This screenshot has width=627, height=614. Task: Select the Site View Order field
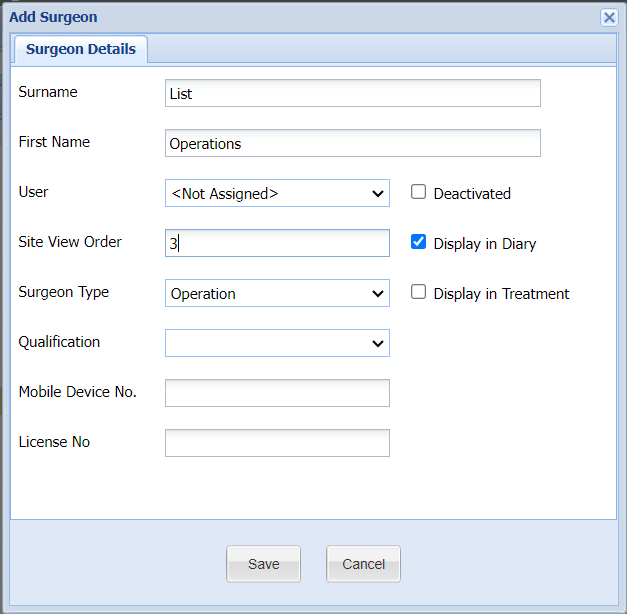277,243
